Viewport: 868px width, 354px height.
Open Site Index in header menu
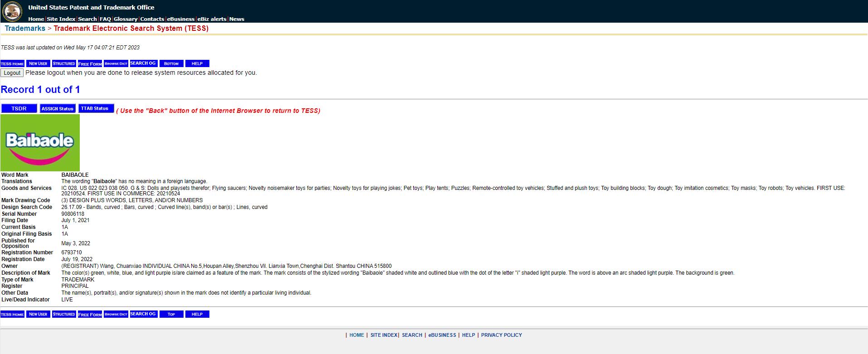[61, 19]
